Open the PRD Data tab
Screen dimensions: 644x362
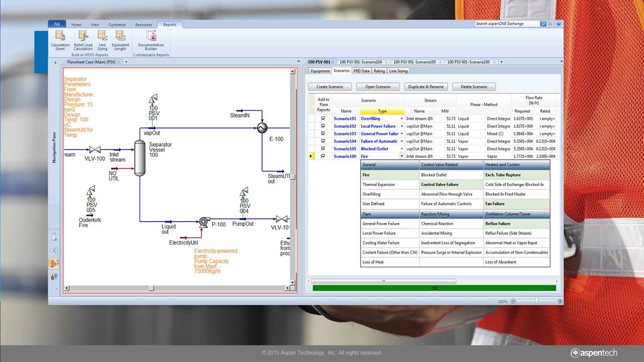[361, 71]
